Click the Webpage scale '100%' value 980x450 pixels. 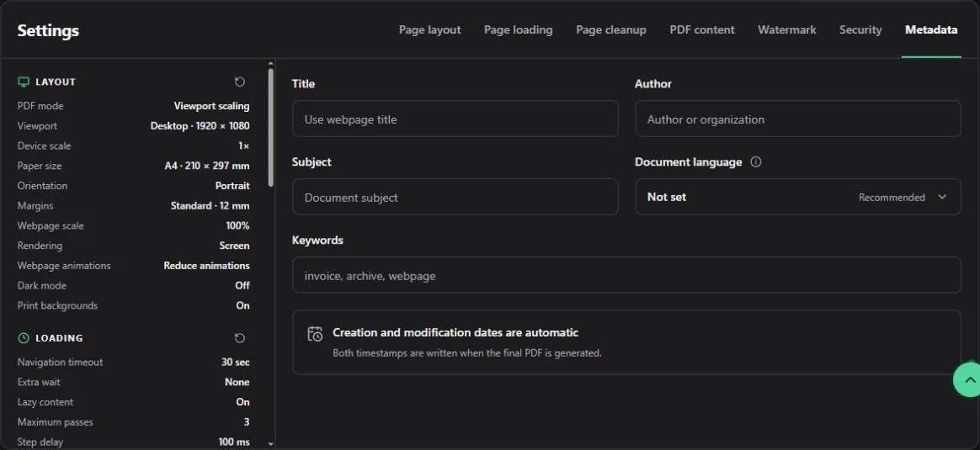(x=237, y=226)
